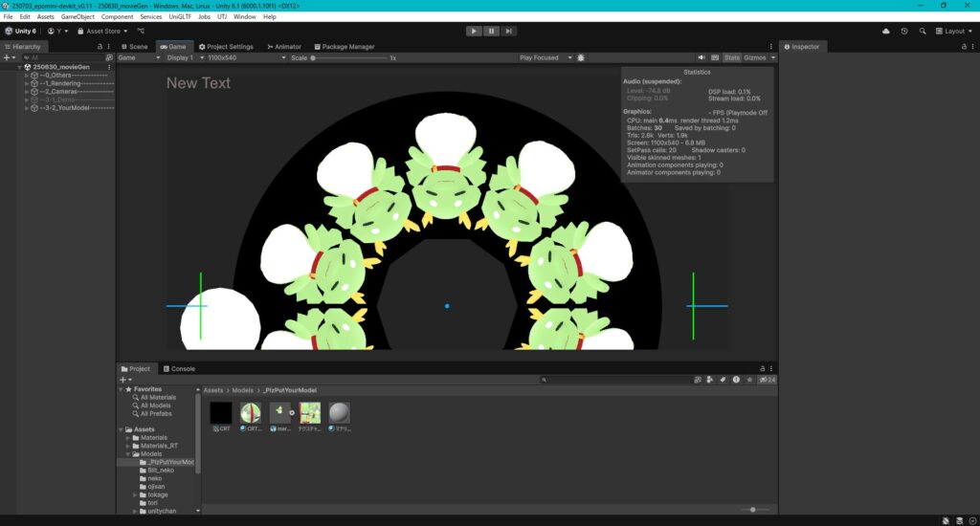This screenshot has width=980, height=526.
Task: Switch to the Project Settings tab
Action: 226,47
